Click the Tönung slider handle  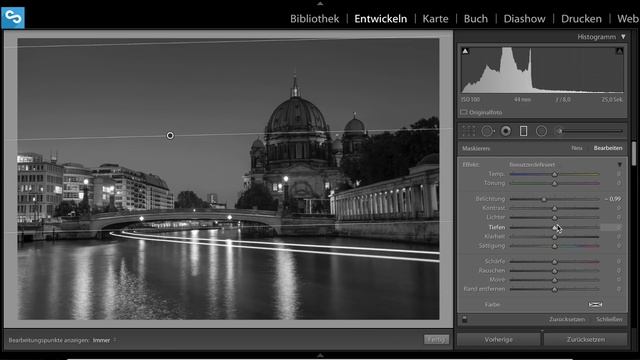click(554, 184)
